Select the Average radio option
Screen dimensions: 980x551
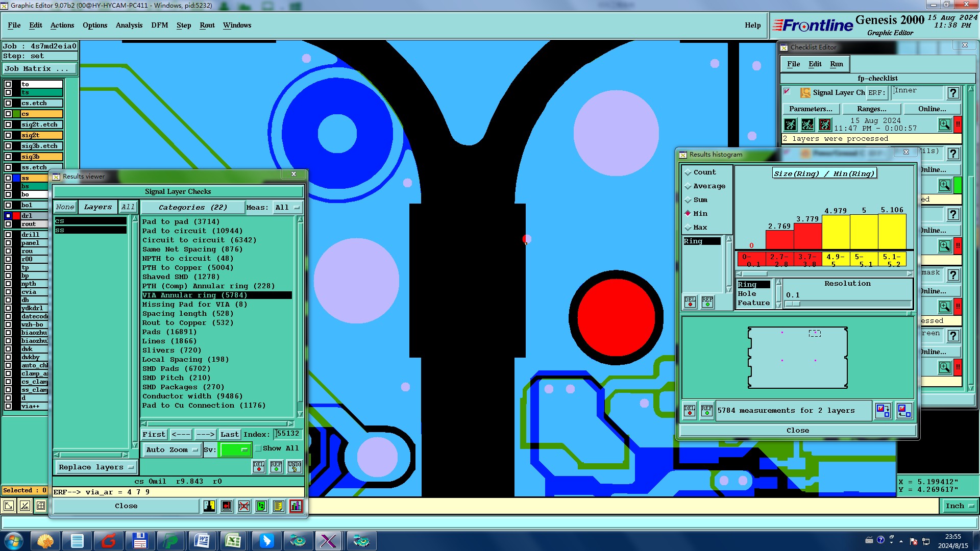688,186
